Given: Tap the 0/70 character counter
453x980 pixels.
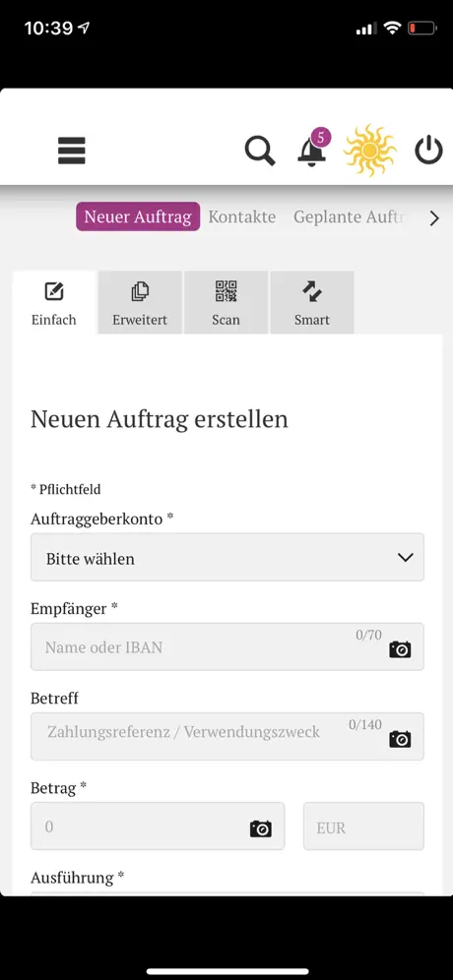Looking at the screenshot, I should [368, 635].
